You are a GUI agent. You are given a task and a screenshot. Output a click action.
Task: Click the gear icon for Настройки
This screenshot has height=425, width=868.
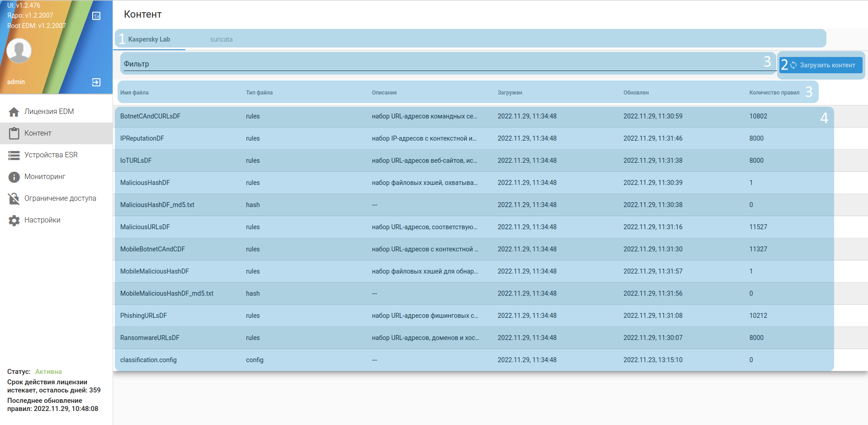(x=14, y=220)
